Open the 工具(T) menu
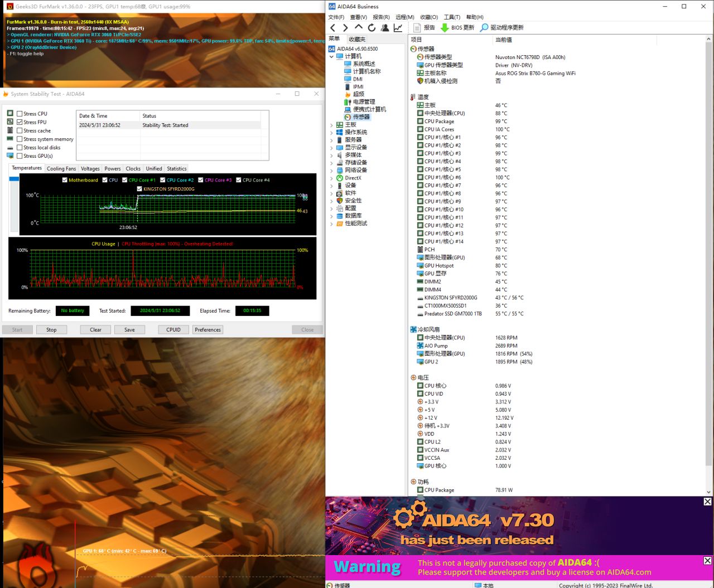 [x=452, y=17]
